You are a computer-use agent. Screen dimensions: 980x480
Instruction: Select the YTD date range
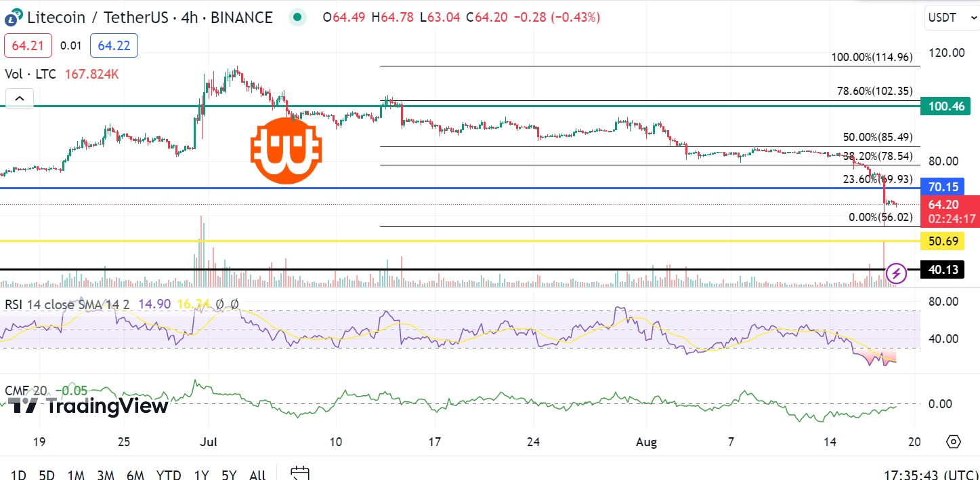tap(169, 475)
